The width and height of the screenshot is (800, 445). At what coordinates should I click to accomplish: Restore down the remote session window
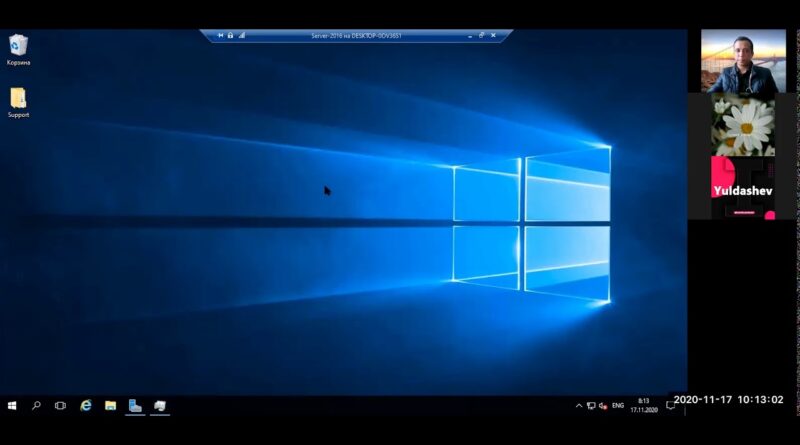[481, 36]
